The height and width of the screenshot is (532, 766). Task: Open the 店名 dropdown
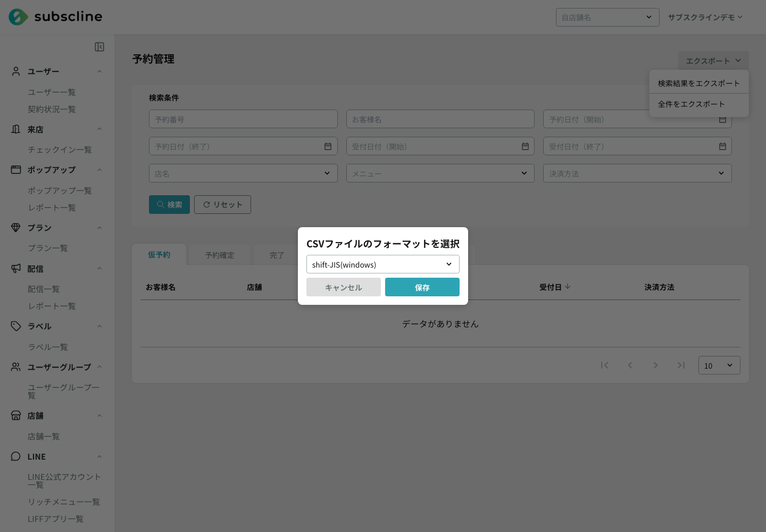[x=243, y=173]
